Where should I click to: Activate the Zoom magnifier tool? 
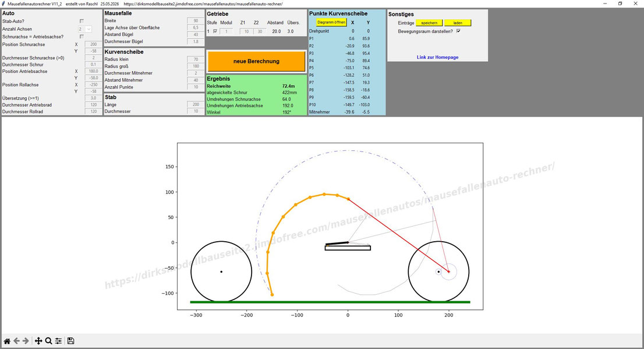48,341
